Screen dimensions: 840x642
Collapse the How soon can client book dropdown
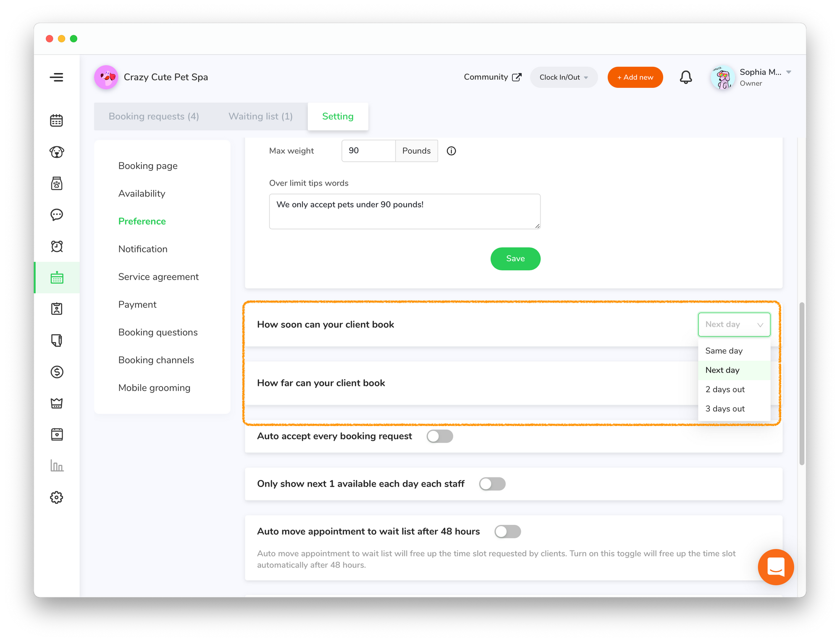tap(734, 324)
